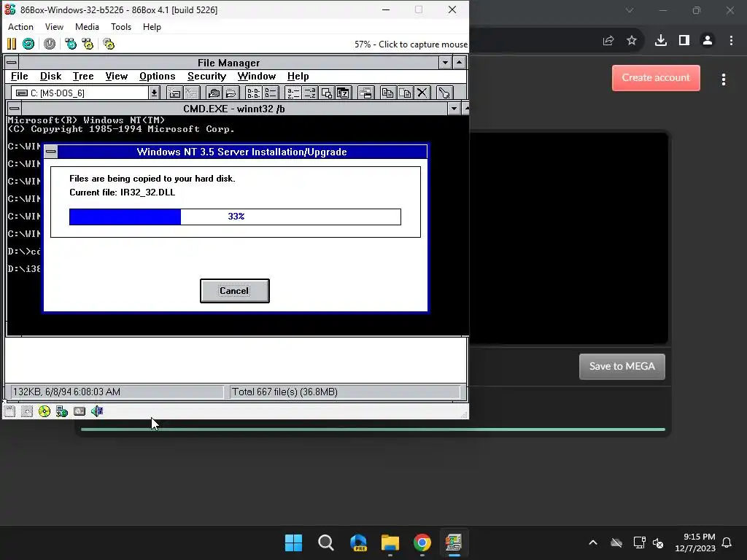Click the ACPI power shutdown icon
Viewport: 747px width, 560px height.
[50, 44]
